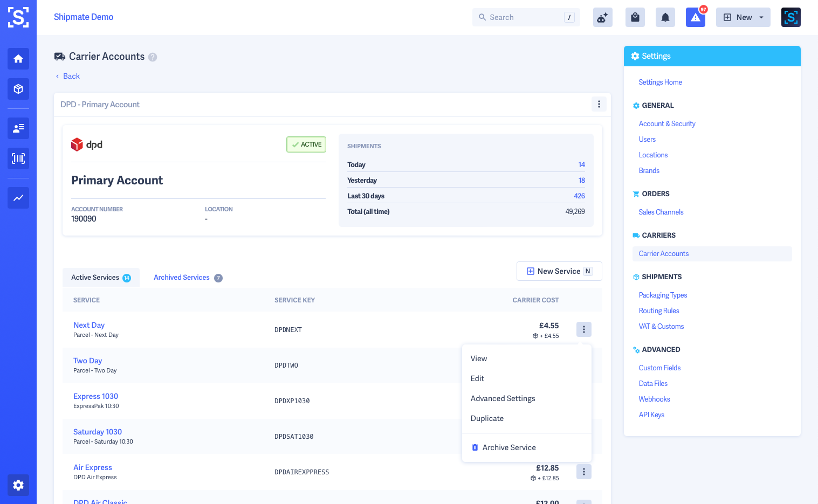Go Back to previous page link
The height and width of the screenshot is (504, 818).
[71, 76]
